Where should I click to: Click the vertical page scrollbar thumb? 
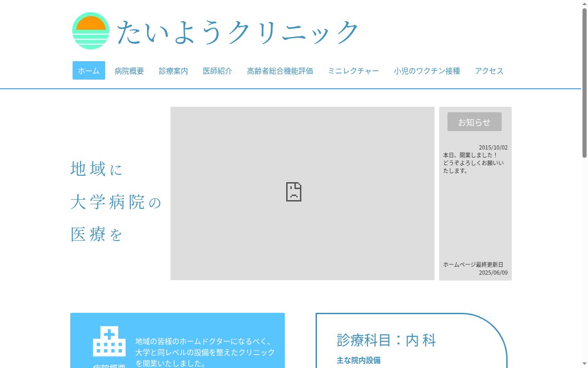(584, 83)
